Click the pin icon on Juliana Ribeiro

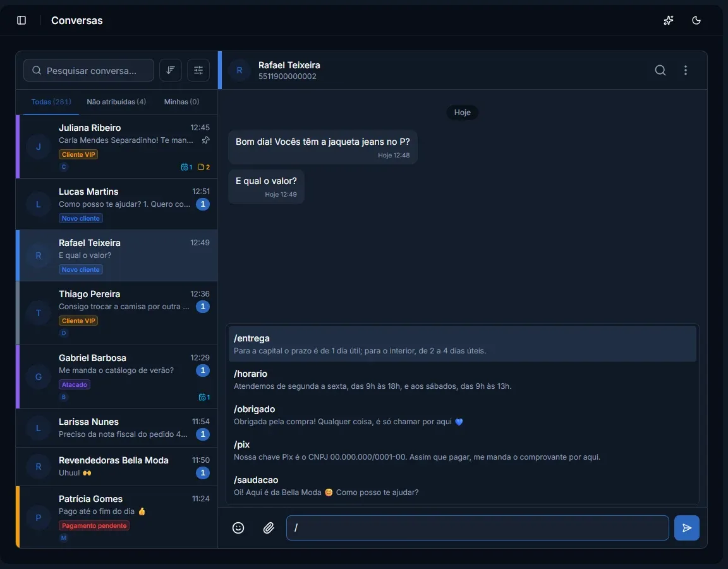(205, 140)
